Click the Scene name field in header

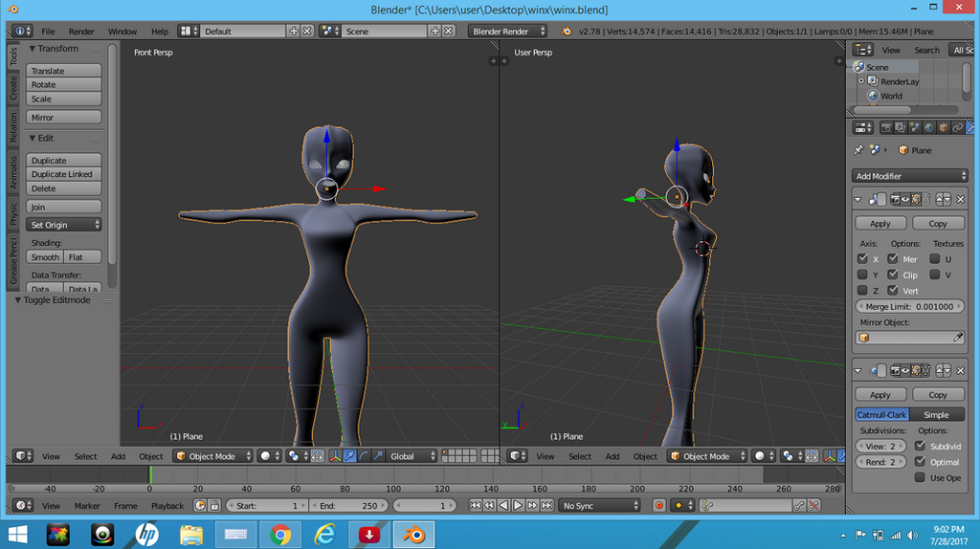click(384, 32)
